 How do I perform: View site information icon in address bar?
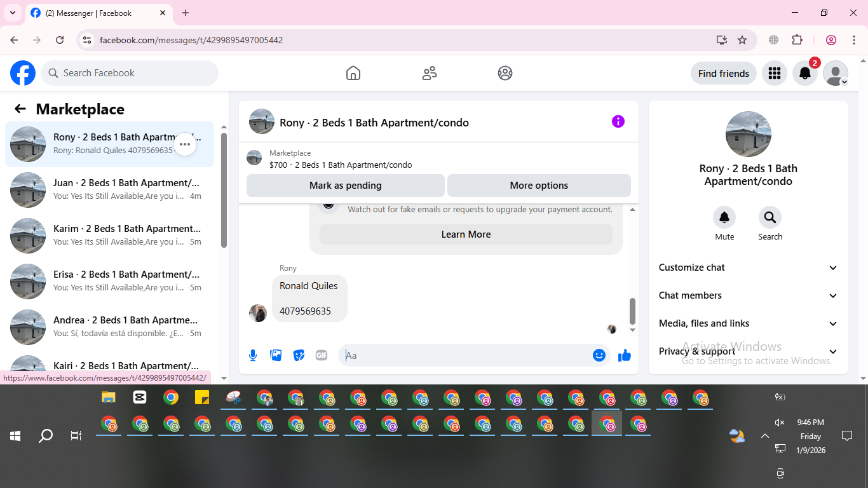tap(88, 40)
